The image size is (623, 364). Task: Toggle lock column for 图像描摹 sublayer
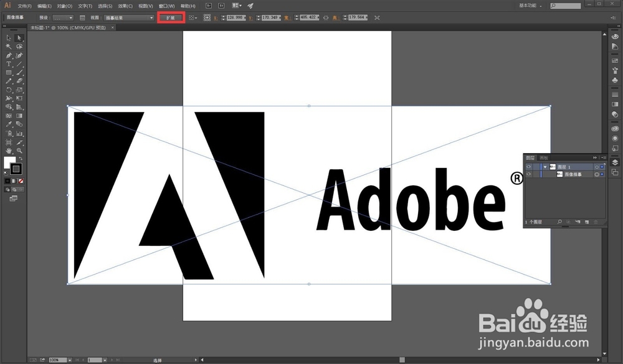pyautogui.click(x=536, y=174)
